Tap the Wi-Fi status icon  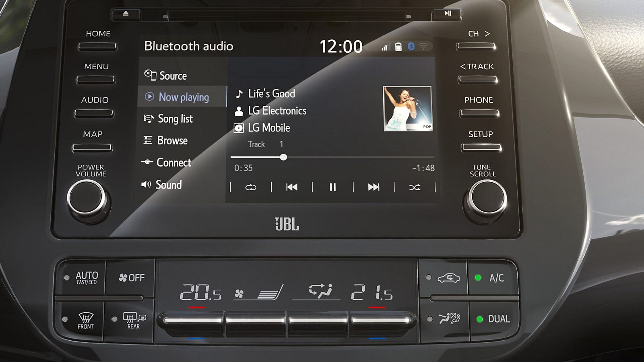(x=423, y=47)
